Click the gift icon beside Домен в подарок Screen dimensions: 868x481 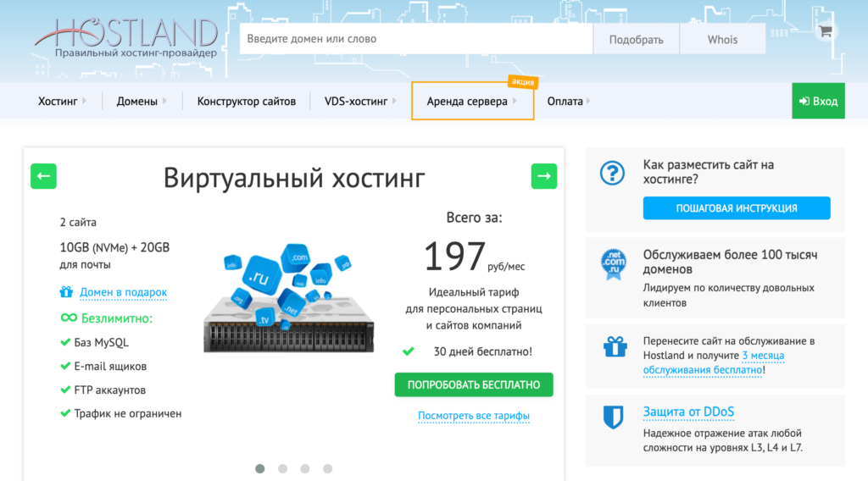(66, 291)
